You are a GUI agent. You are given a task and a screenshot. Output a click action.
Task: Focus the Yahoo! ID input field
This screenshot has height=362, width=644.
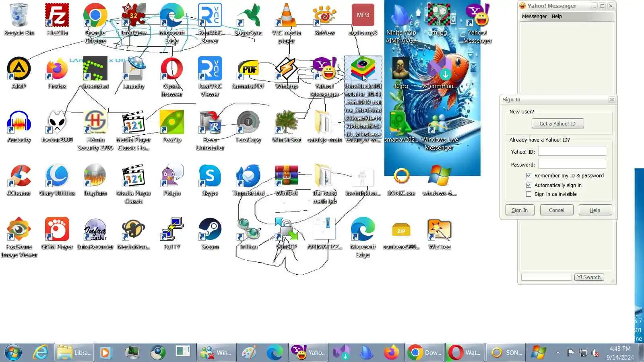[572, 151]
